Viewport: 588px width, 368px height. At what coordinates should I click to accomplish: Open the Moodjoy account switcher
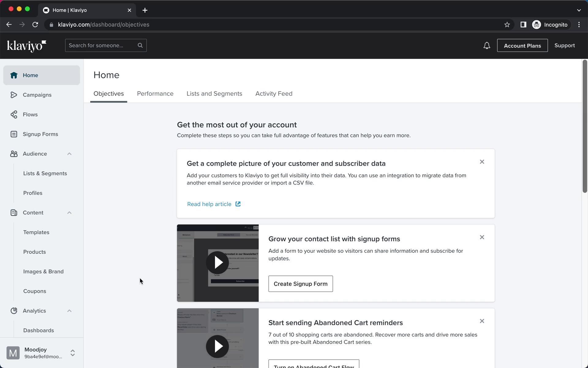point(72,353)
